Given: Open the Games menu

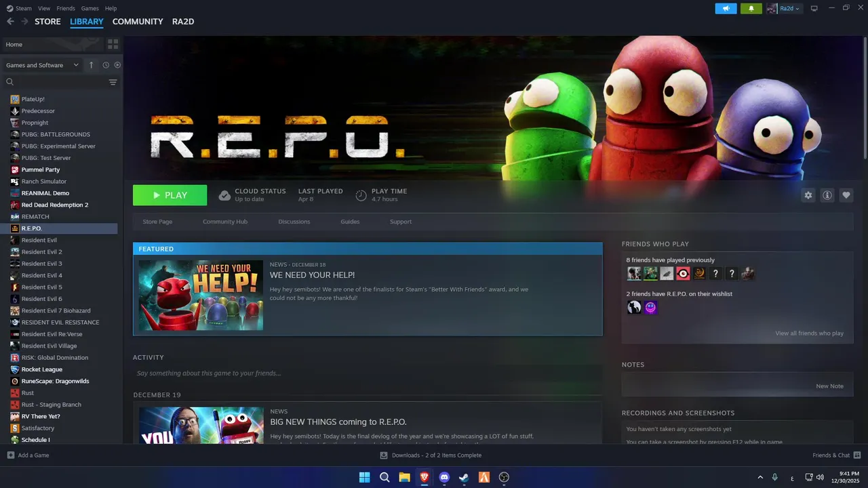Looking at the screenshot, I should (x=90, y=8).
